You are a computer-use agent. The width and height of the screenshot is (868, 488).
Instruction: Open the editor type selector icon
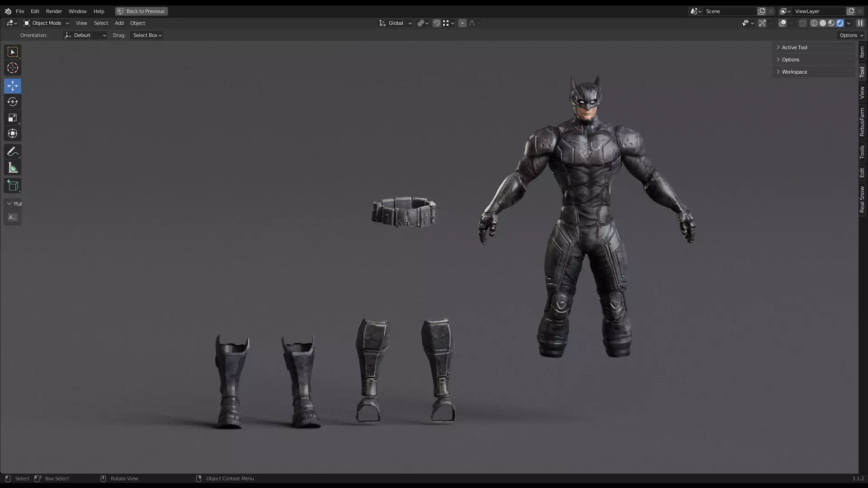point(11,23)
